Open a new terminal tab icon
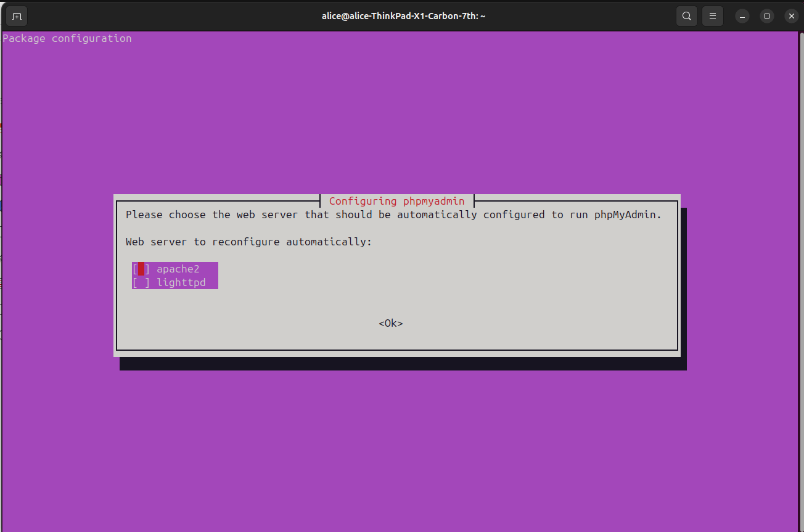 pyautogui.click(x=17, y=16)
